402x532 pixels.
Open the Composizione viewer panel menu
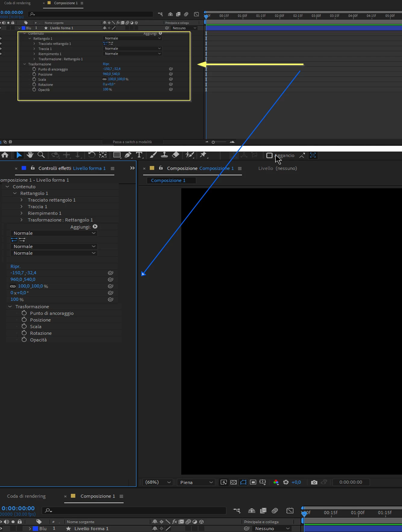tap(240, 168)
